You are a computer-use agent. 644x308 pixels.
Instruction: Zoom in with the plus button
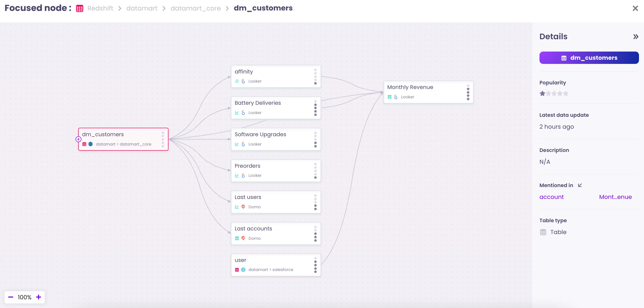(39, 297)
